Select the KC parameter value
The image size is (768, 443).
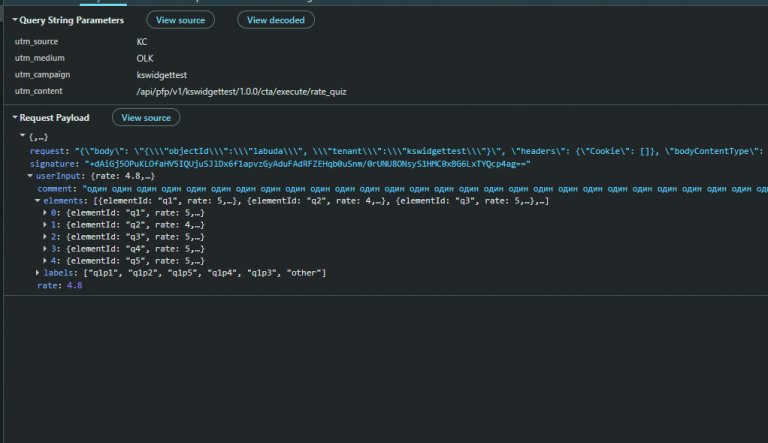click(x=142, y=42)
